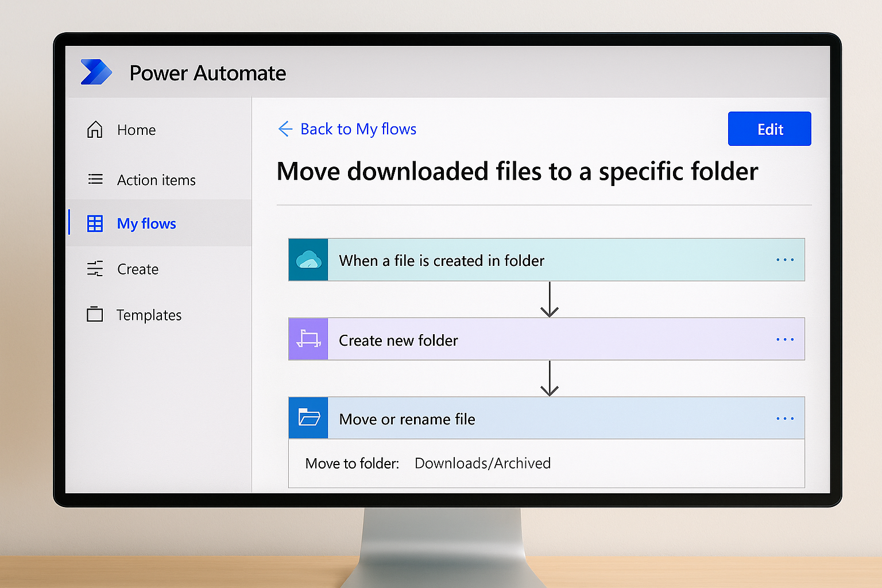Collapse the Move or rename file step
The height and width of the screenshot is (588, 882).
pos(547,418)
